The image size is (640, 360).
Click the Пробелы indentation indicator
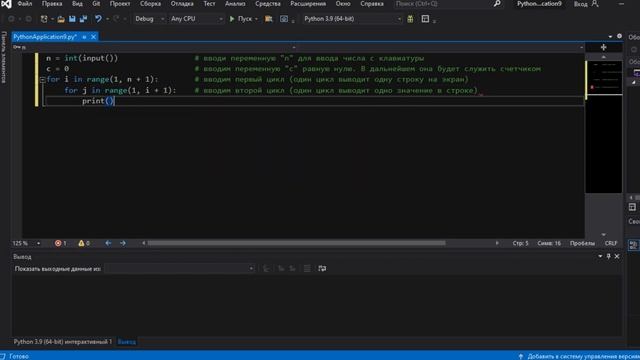pyautogui.click(x=582, y=243)
